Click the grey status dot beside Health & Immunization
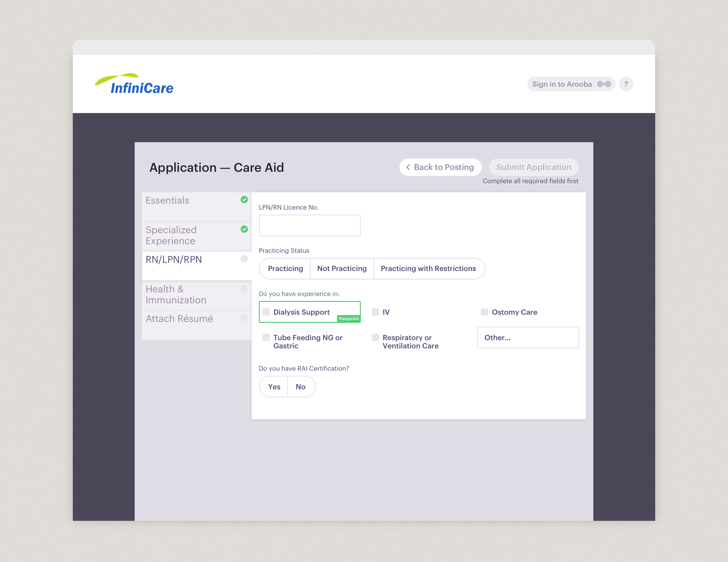728x562 pixels. (244, 288)
